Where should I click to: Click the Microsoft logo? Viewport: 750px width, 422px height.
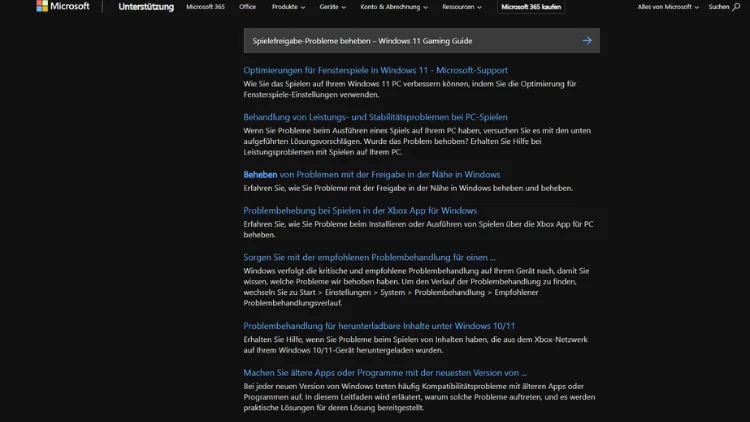pos(63,6)
